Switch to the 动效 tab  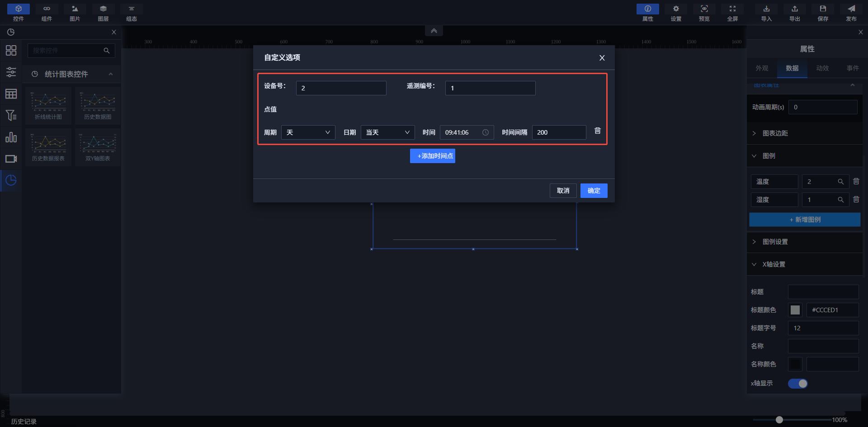pyautogui.click(x=822, y=68)
